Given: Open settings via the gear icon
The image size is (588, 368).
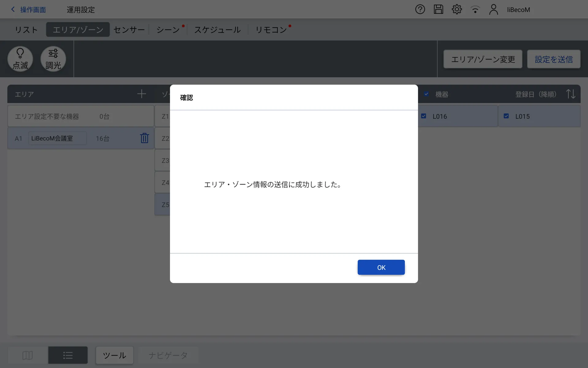Looking at the screenshot, I should (x=457, y=10).
